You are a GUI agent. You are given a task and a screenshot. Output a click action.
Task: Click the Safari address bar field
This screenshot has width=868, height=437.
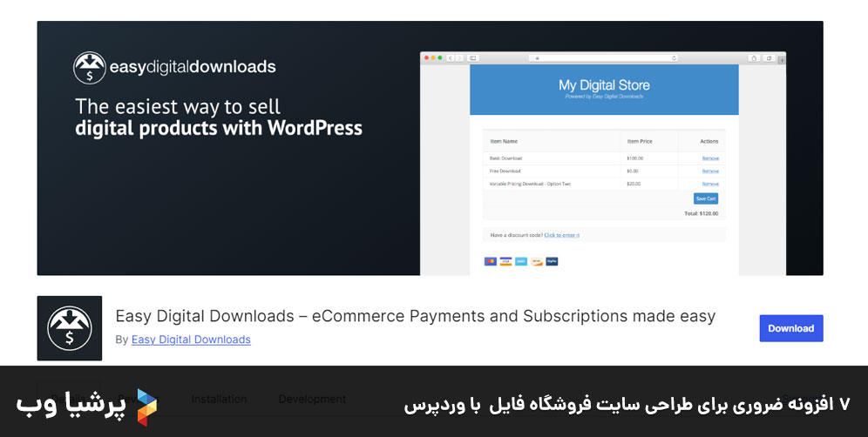[603, 58]
